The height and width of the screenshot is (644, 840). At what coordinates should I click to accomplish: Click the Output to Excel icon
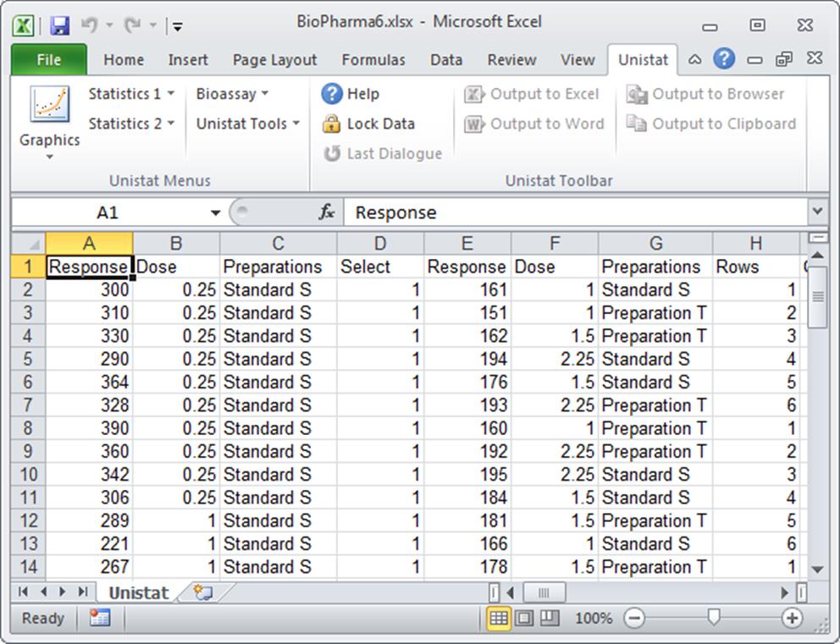(533, 93)
